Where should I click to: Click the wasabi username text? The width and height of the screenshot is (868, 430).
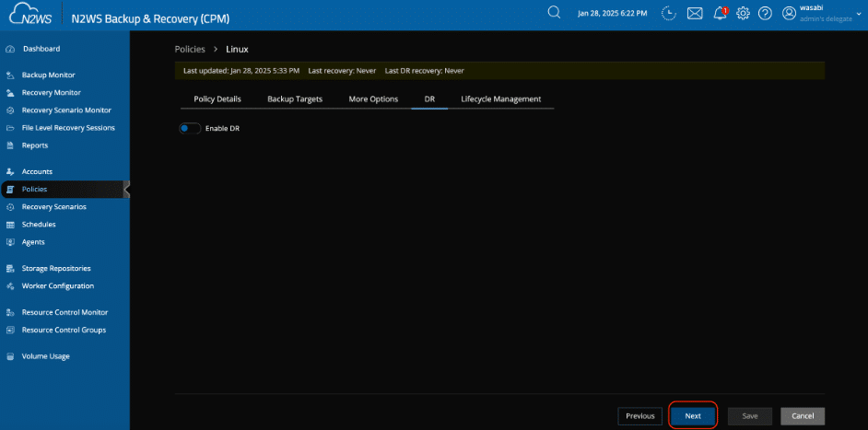[x=812, y=7]
